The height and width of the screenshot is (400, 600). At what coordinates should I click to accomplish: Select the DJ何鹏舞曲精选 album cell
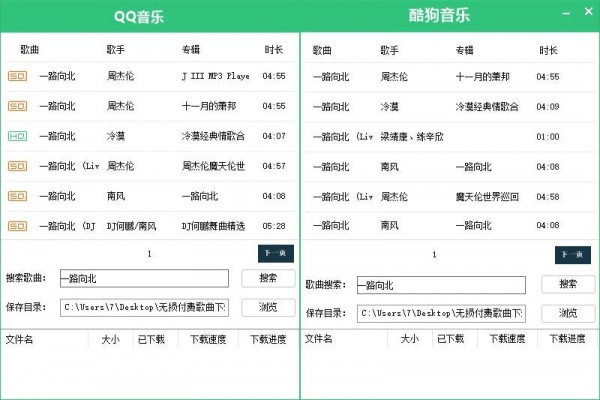point(213,226)
